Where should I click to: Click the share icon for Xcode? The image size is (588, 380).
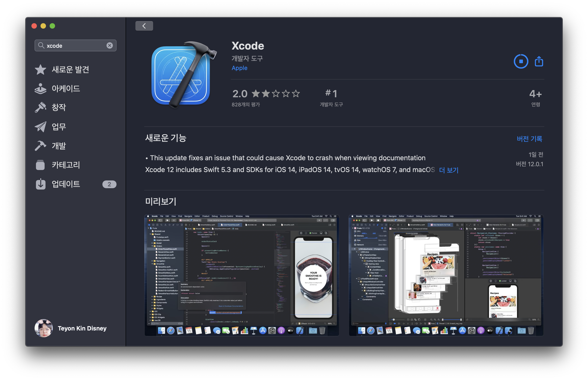tap(539, 61)
